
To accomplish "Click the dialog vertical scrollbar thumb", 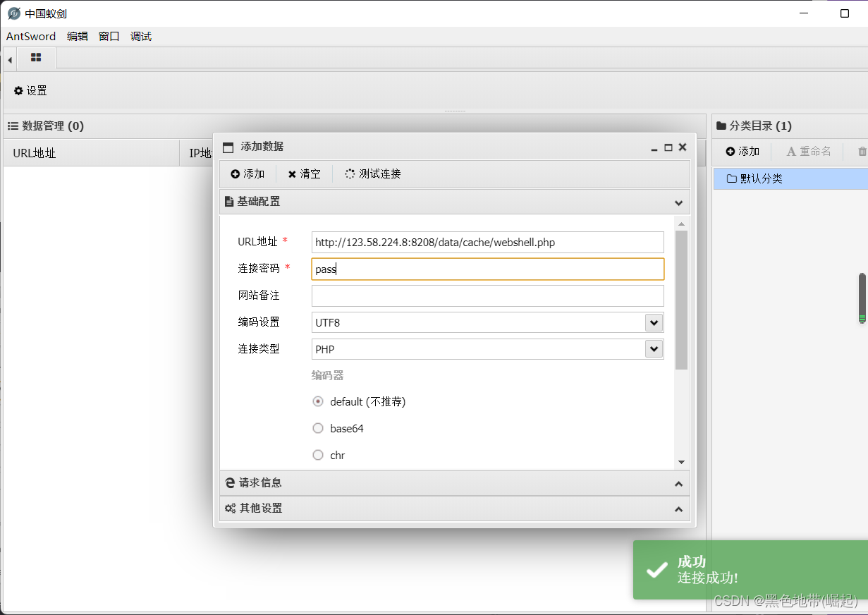I will pos(681,300).
